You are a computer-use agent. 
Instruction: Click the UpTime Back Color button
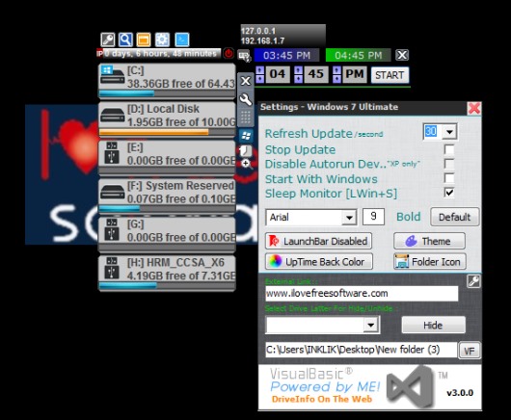pyautogui.click(x=319, y=262)
